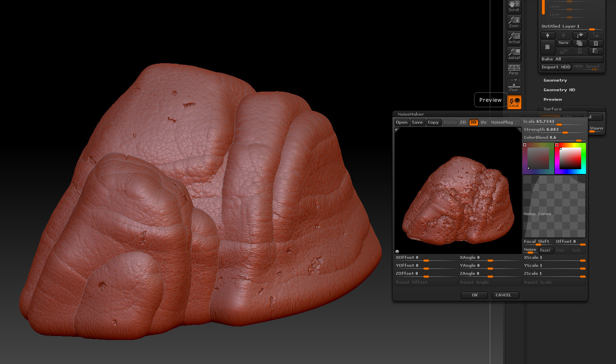Adjust the ZOffset slider
Viewport: 616px width, 364px height.
coord(426,274)
